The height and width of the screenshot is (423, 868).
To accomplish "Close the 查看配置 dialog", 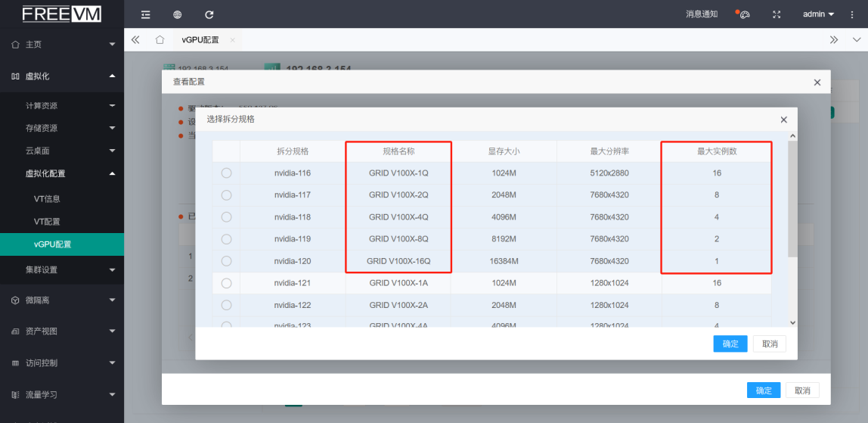I will click(817, 82).
